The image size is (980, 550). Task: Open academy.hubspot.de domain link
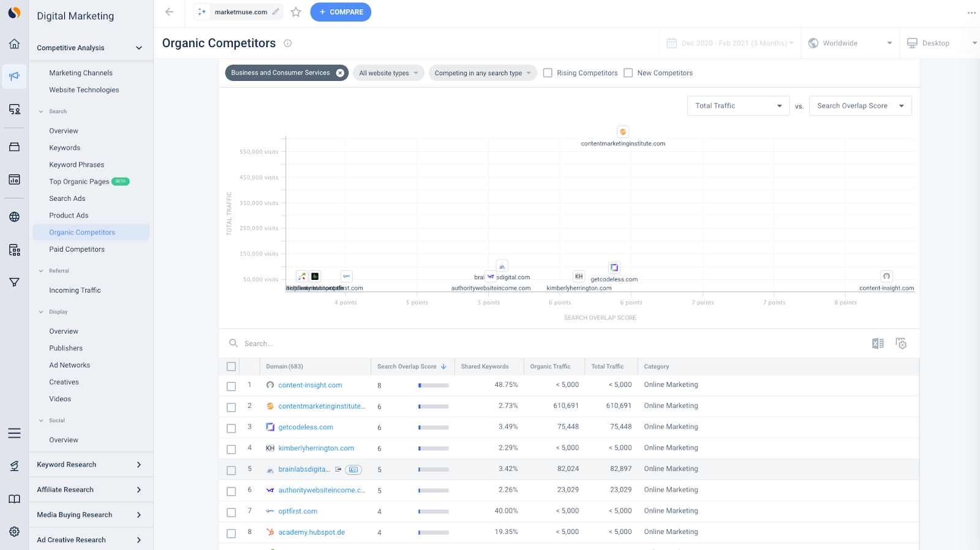pyautogui.click(x=311, y=532)
